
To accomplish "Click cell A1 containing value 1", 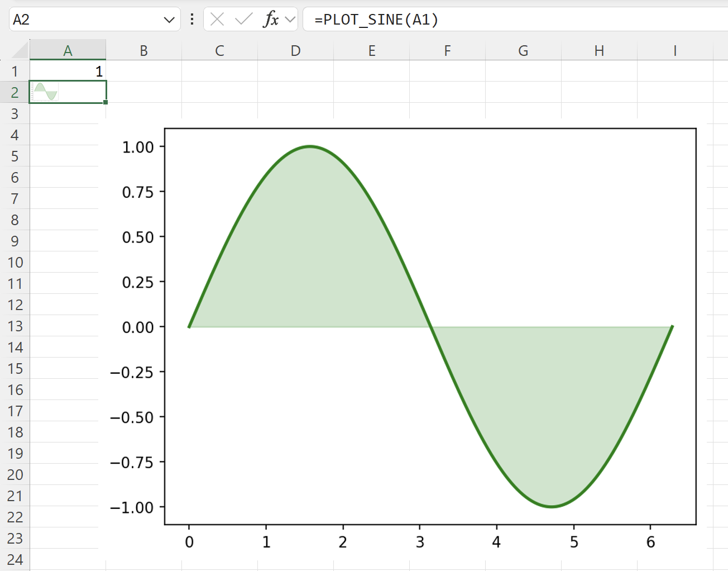I will point(68,71).
